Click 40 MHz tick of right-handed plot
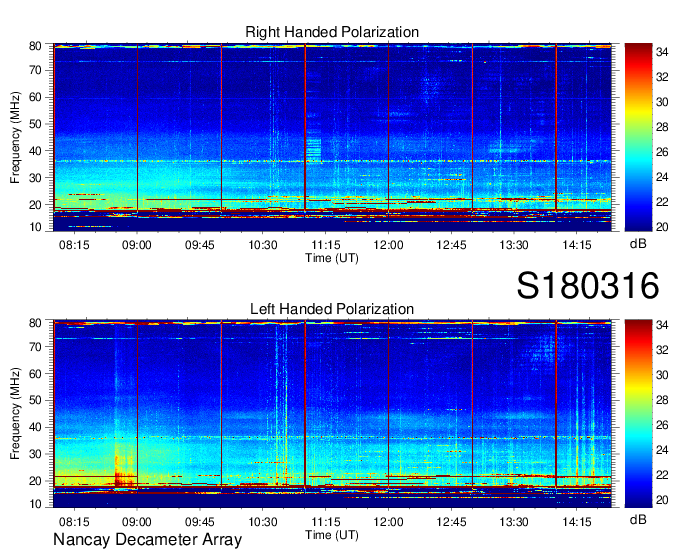Image resolution: width=680 pixels, height=552 pixels. pos(36,151)
